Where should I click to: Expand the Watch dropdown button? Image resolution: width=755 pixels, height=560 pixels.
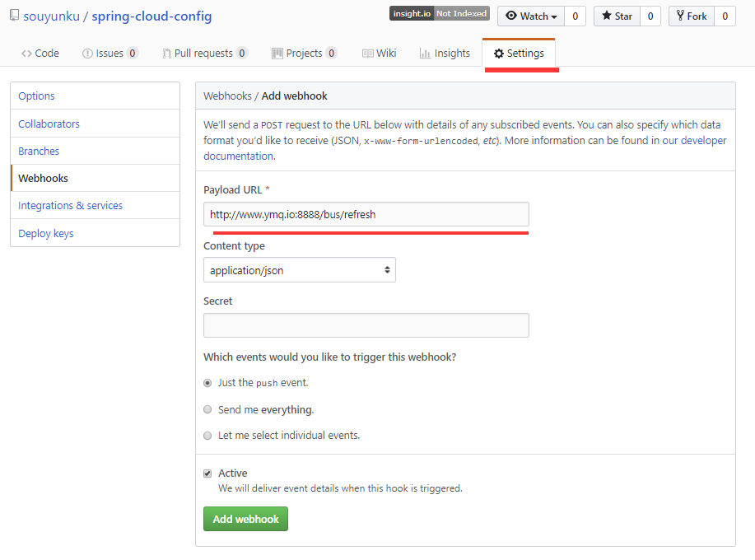[x=531, y=16]
